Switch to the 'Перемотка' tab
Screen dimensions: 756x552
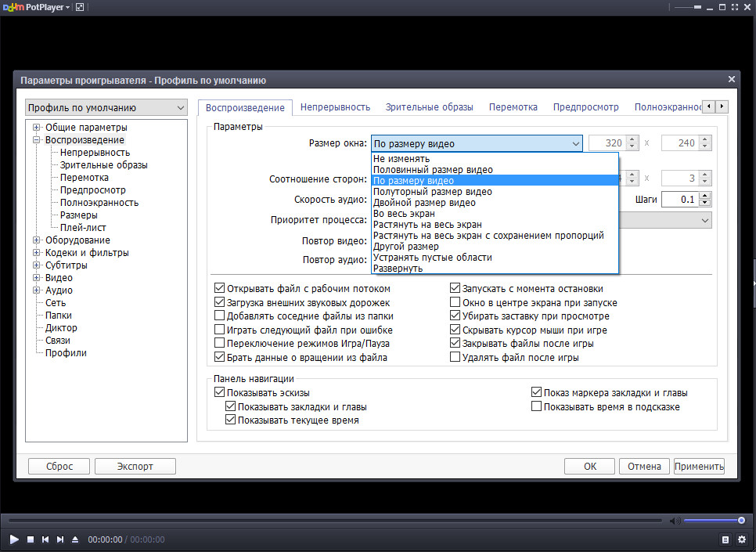513,107
